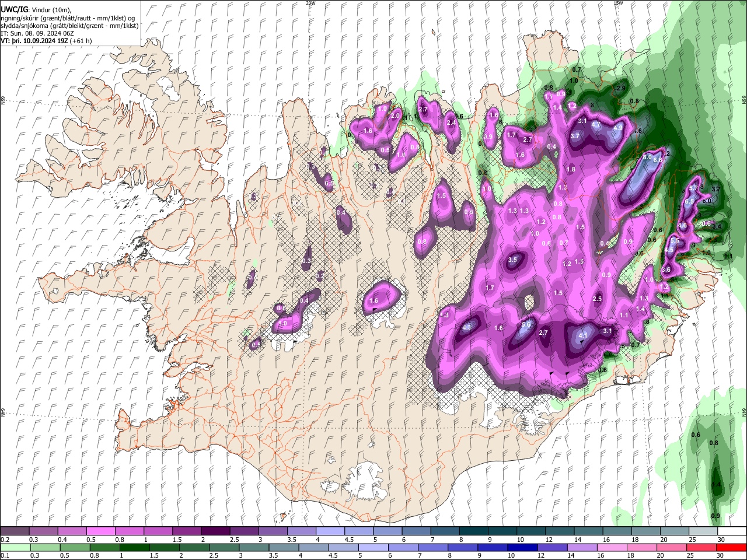Click the bright red 30 rain legend swatch

732,547
